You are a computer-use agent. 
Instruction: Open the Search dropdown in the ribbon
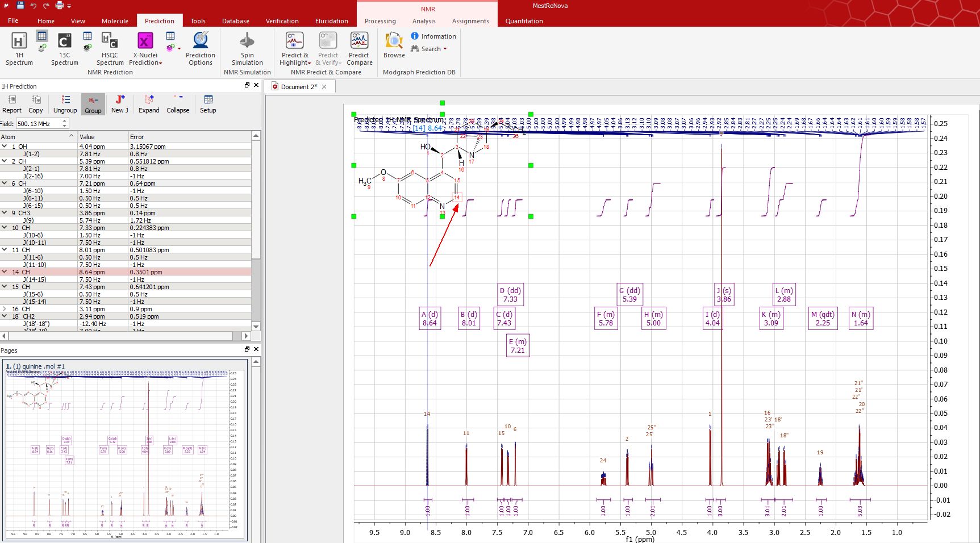pyautogui.click(x=429, y=49)
